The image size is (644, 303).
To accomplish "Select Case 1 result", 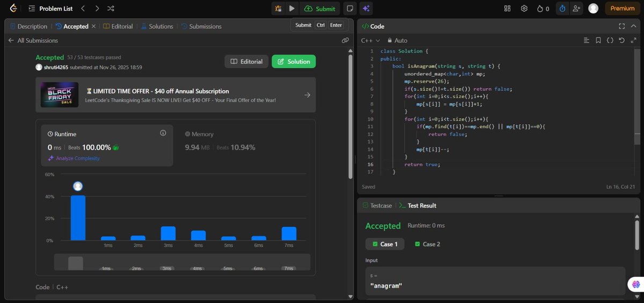I will (x=385, y=244).
